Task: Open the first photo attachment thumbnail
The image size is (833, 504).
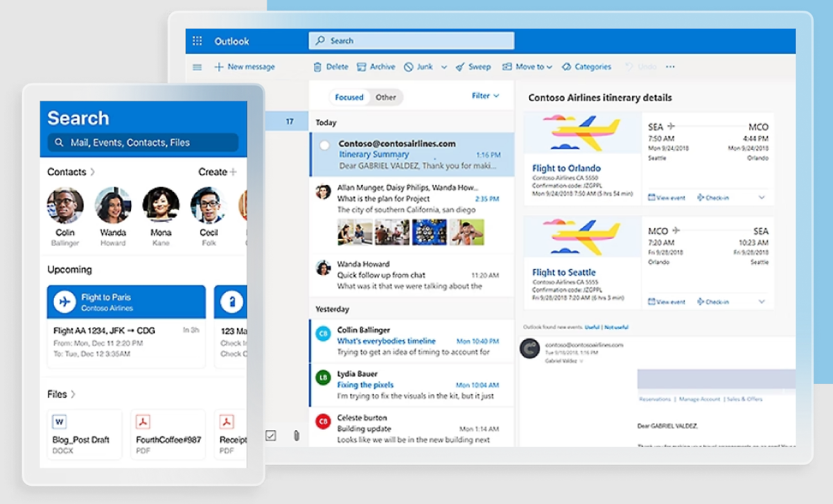Action: [355, 232]
